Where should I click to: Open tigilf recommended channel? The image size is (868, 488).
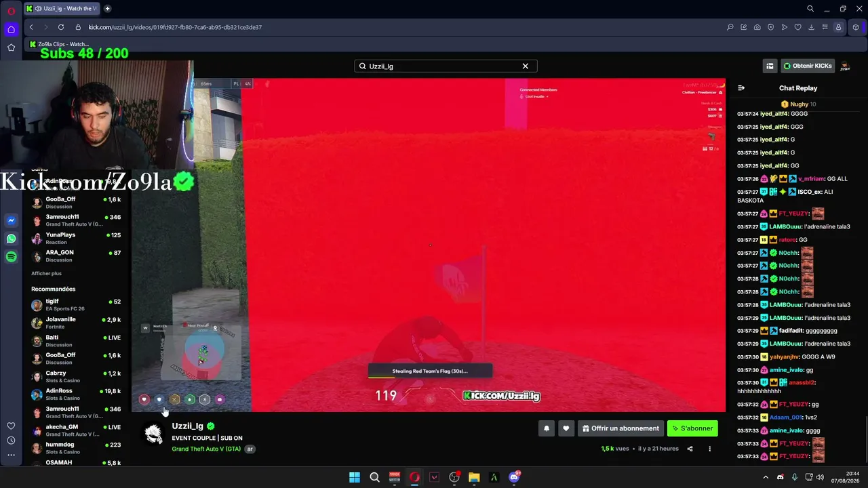[77, 305]
